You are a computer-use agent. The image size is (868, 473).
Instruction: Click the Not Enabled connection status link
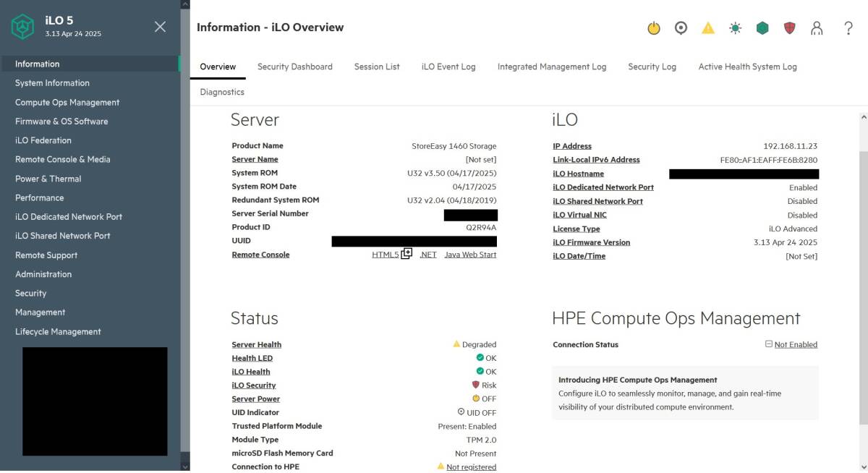pyautogui.click(x=796, y=345)
